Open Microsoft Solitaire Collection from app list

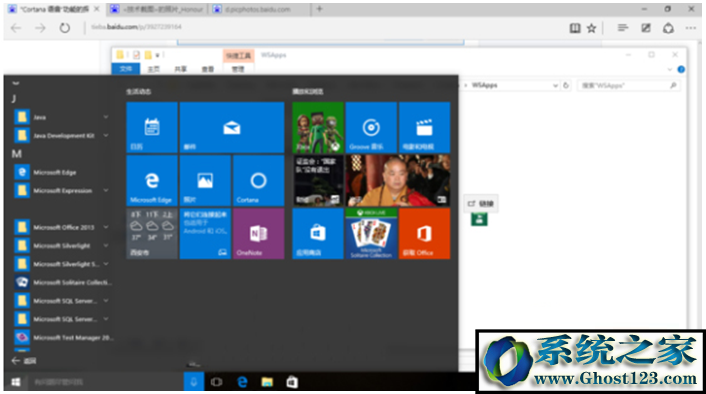62,282
